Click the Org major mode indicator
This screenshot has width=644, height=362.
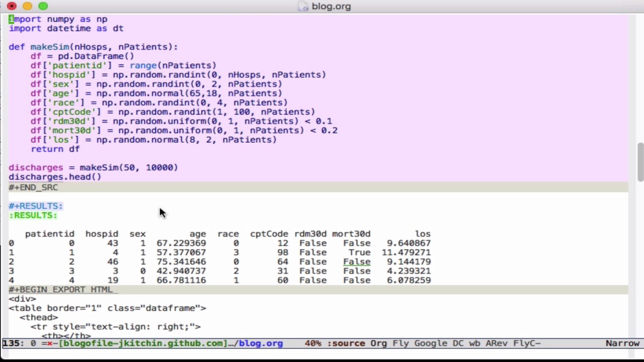tap(378, 343)
